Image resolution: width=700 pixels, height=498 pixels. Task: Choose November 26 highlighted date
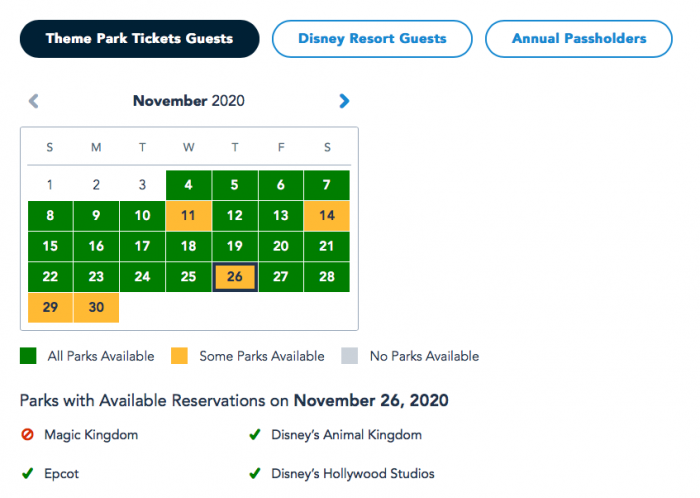click(x=235, y=277)
